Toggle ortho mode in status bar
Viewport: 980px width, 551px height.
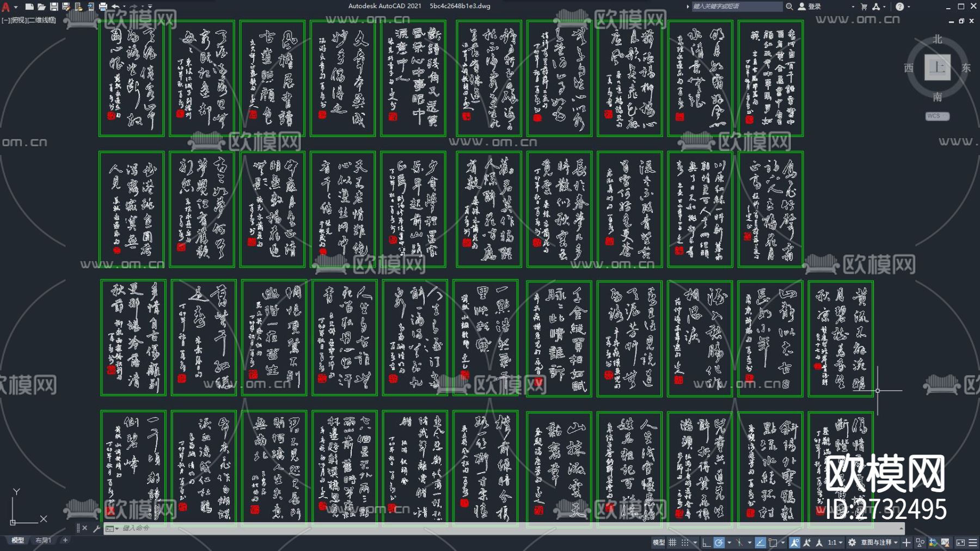[706, 542]
